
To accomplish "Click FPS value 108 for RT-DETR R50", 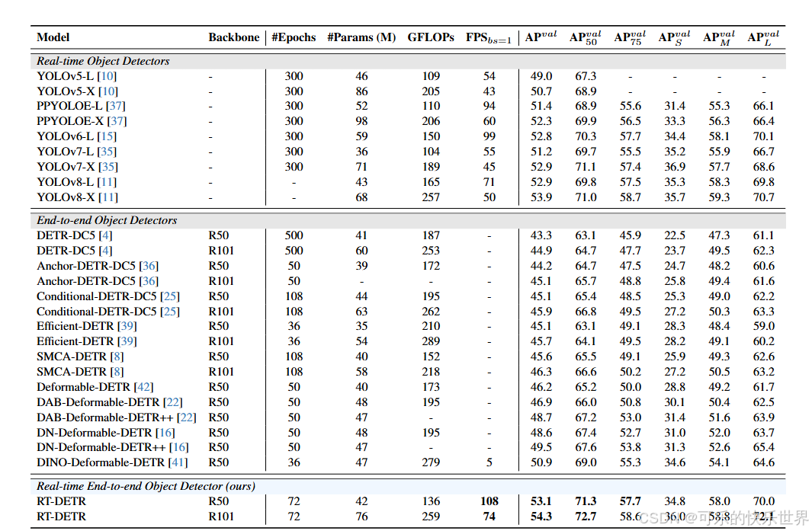I will (x=489, y=501).
